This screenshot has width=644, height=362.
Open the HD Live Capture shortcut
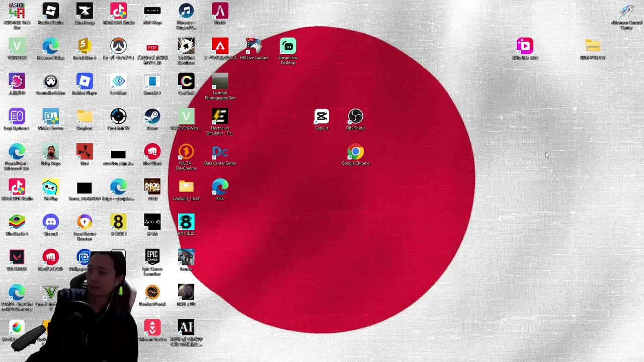coord(254,46)
